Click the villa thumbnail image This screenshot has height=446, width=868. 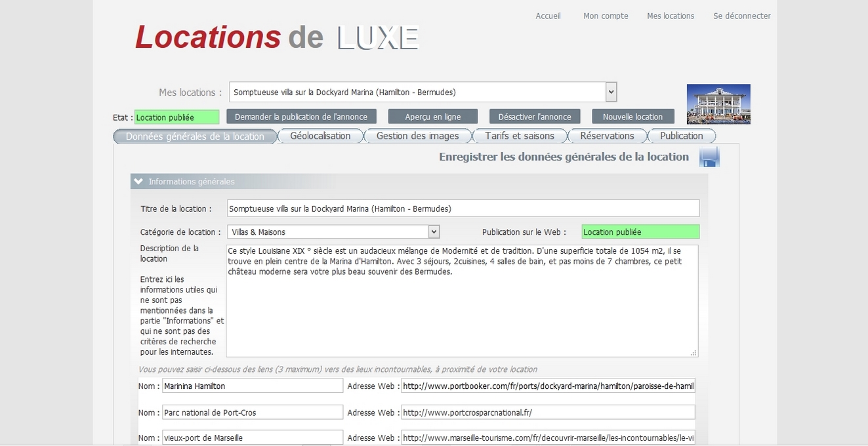pos(718,104)
